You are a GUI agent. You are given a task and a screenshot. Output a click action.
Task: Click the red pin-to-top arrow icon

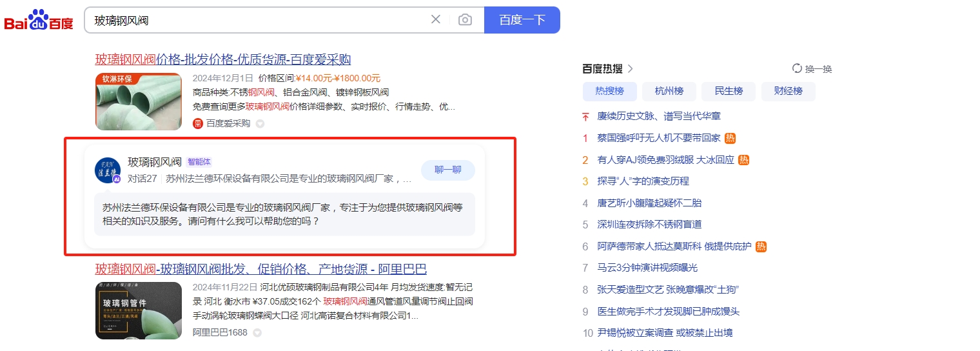(585, 116)
